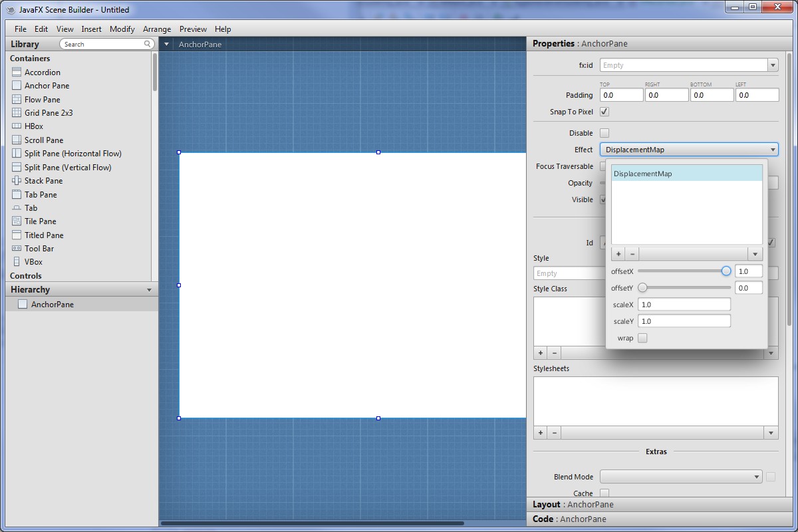The width and height of the screenshot is (798, 532).
Task: Select the Tool Bar icon
Action: point(17,249)
